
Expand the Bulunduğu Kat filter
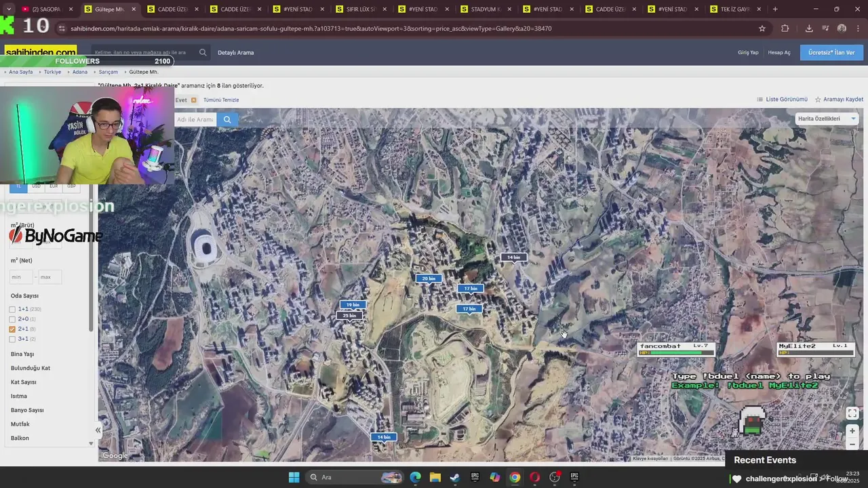coord(31,368)
